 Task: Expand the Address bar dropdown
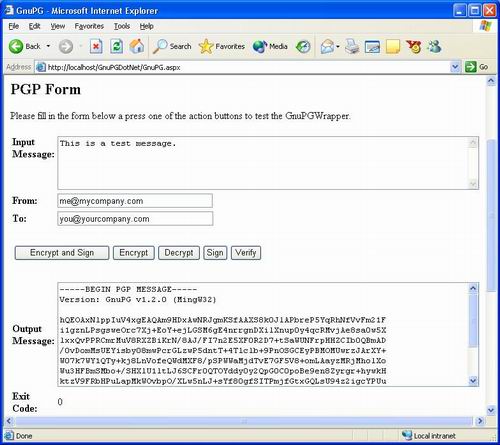point(455,67)
